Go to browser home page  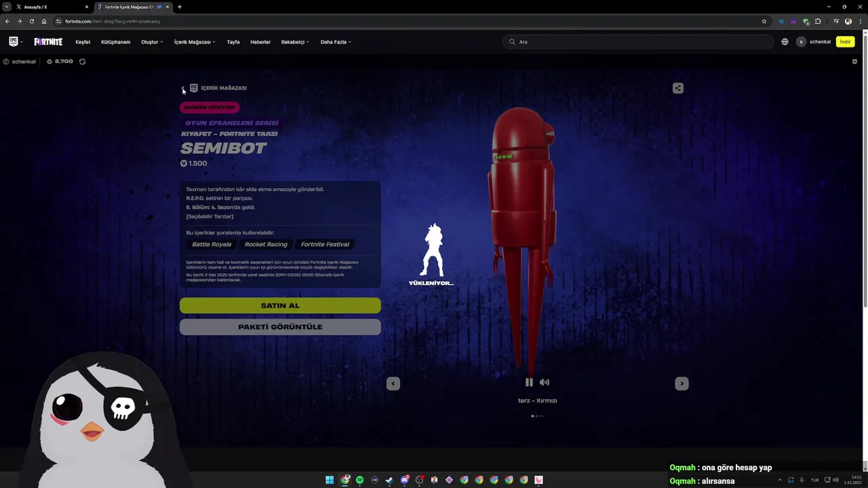click(44, 21)
